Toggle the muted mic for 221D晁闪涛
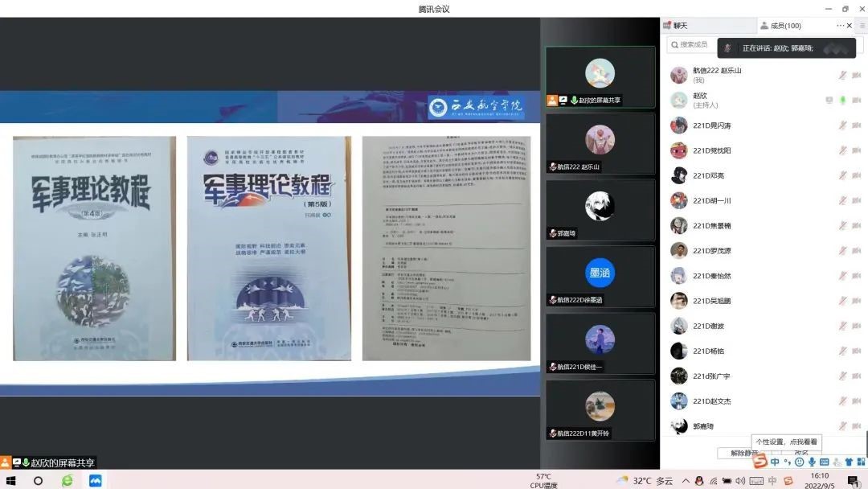This screenshot has width=868, height=489. tap(842, 125)
